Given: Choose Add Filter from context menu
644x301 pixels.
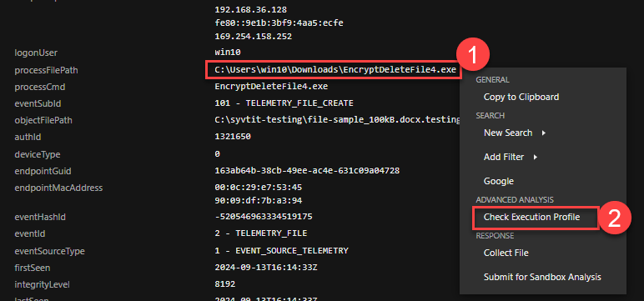Looking at the screenshot, I should (504, 157).
